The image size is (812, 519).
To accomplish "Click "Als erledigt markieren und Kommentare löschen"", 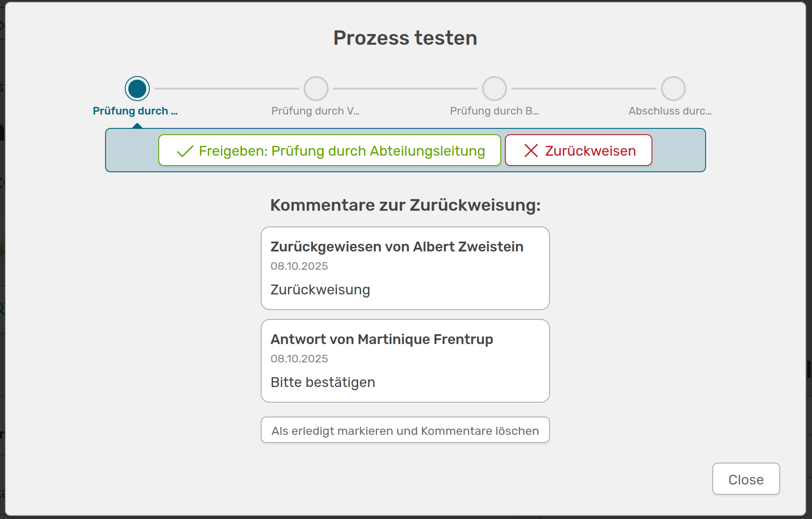I will (x=405, y=430).
